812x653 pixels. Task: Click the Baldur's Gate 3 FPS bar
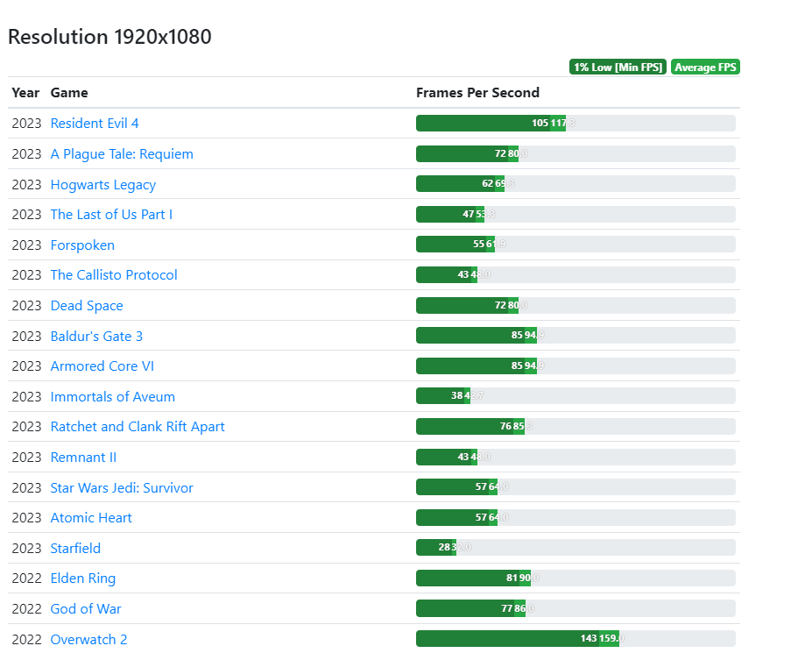coord(575,336)
